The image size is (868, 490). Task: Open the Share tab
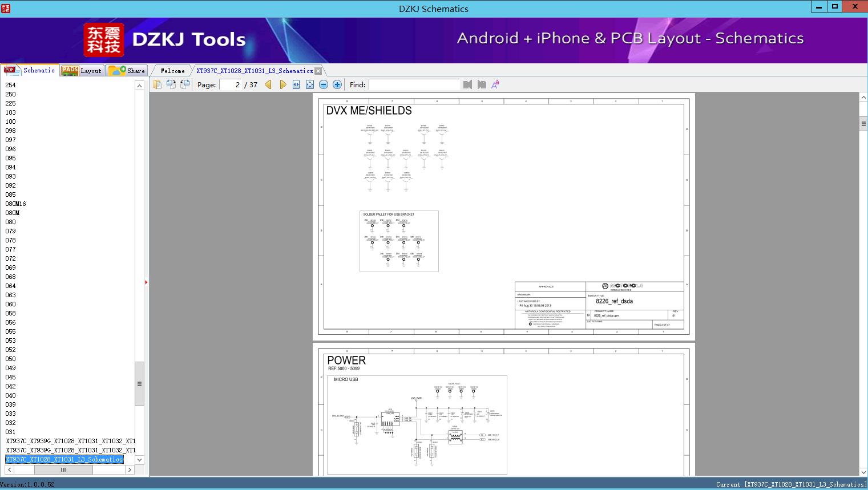127,71
